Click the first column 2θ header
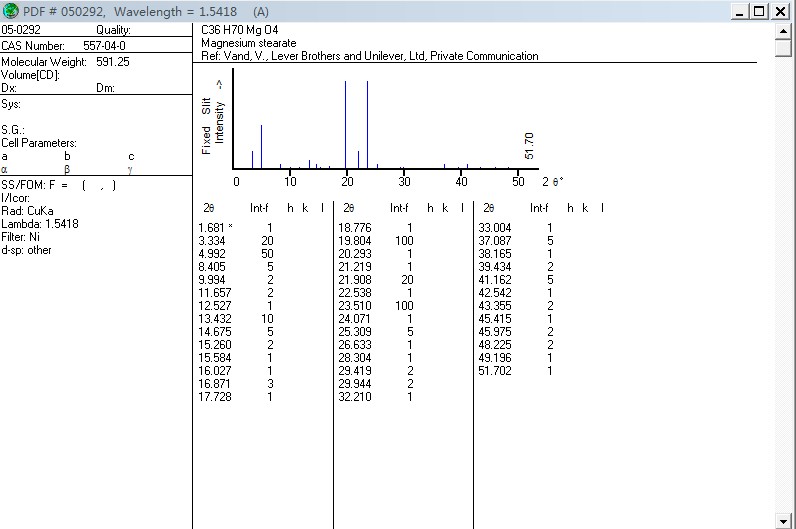 208,208
